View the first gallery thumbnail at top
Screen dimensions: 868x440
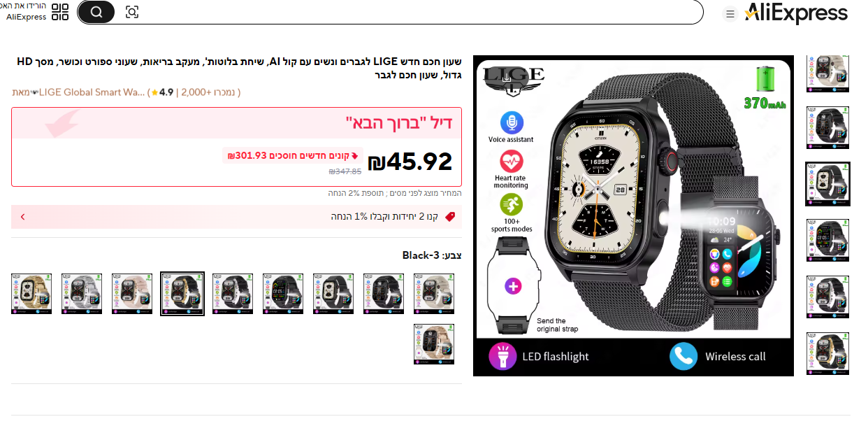[828, 73]
